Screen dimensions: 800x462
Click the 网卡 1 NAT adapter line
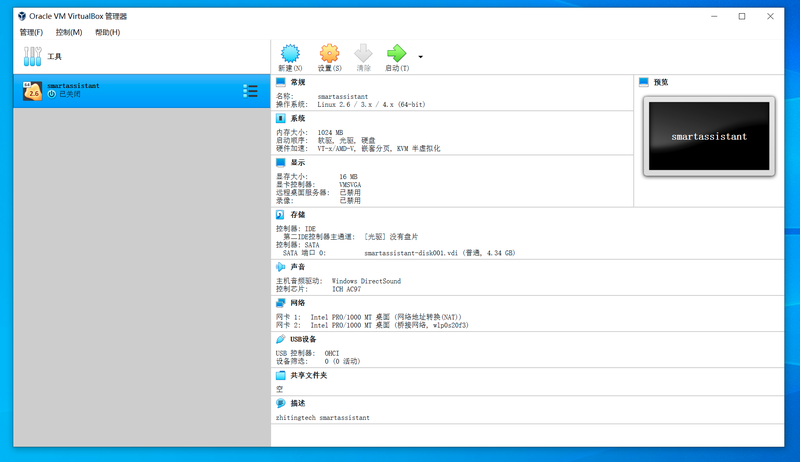pyautogui.click(x=369, y=317)
